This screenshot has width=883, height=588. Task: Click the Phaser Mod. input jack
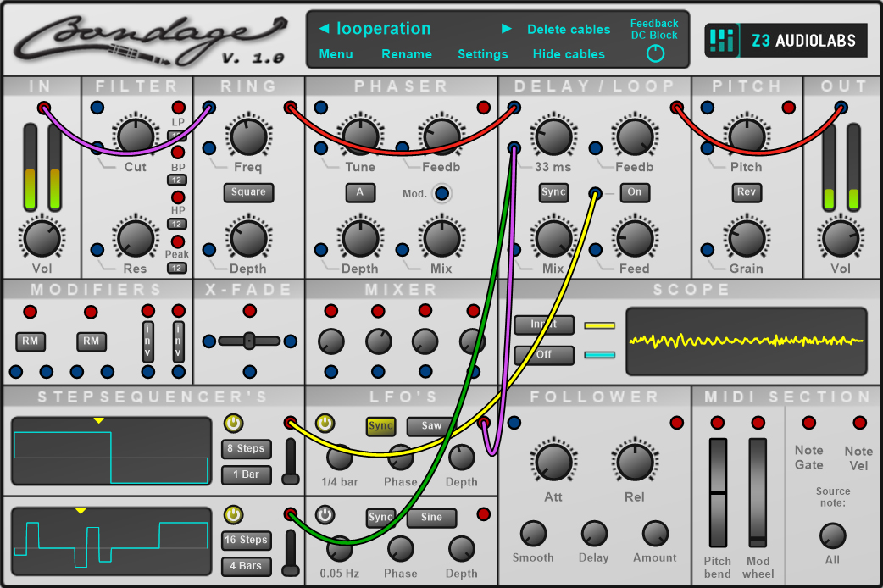441,194
